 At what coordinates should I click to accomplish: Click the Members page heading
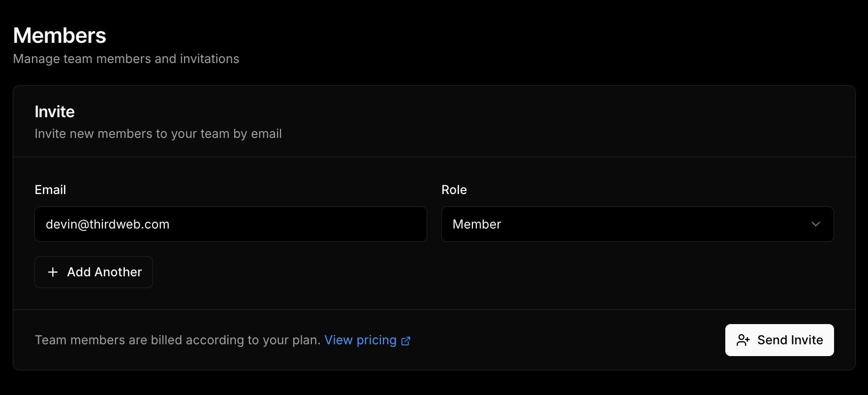pos(60,35)
